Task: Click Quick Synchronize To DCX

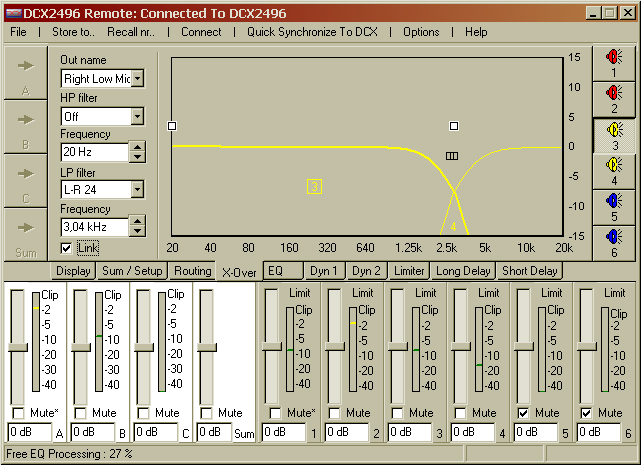Action: pos(312,32)
